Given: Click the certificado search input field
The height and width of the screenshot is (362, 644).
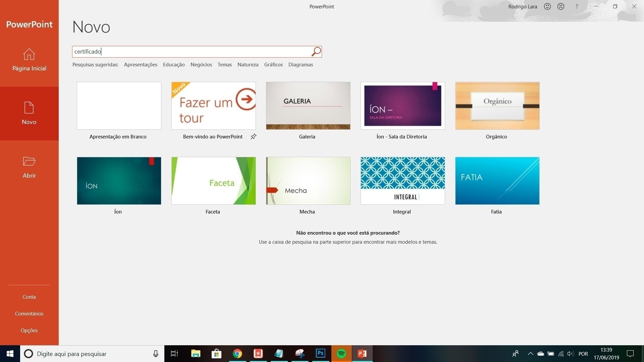Looking at the screenshot, I should tap(191, 52).
